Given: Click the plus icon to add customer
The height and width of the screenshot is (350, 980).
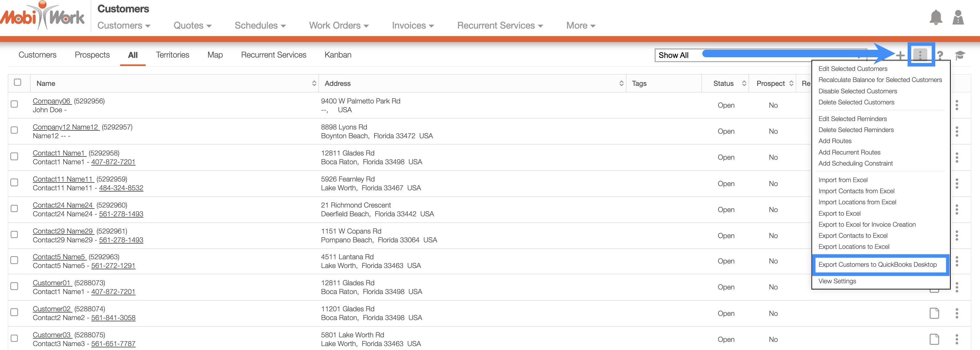Looking at the screenshot, I should tap(900, 56).
